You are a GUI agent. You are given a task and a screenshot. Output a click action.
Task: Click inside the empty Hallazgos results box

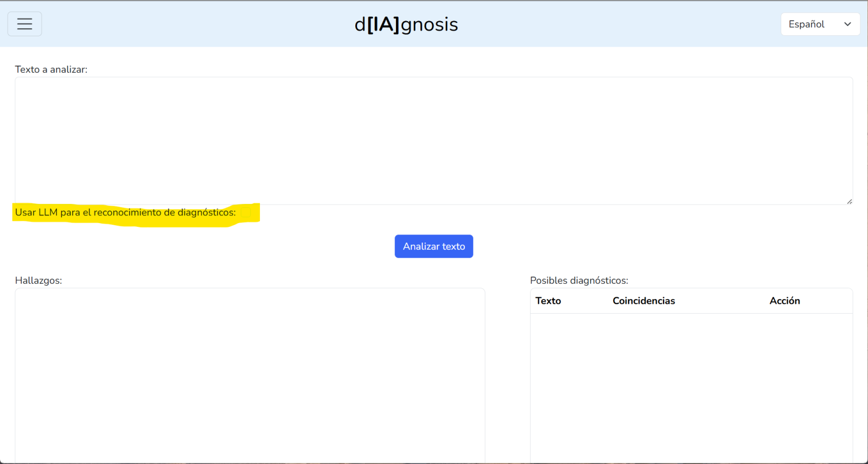(250, 374)
